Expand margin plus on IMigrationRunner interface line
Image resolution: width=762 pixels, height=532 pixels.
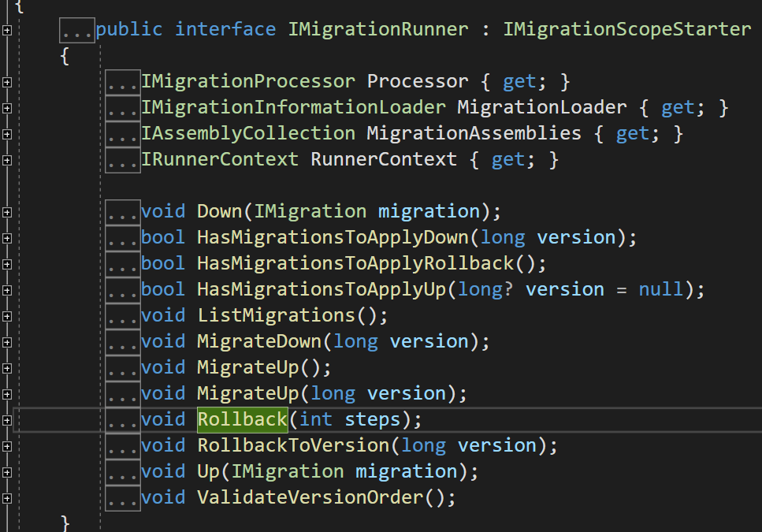click(7, 30)
